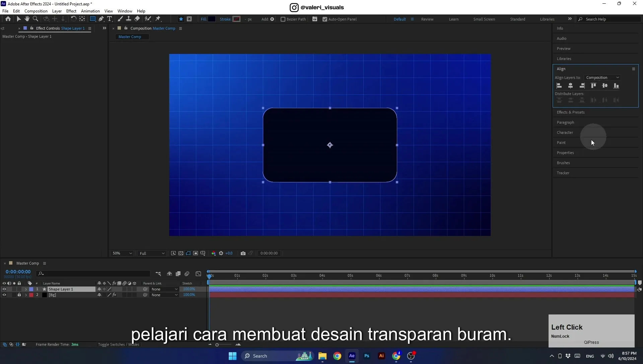Align layers to bottom edge
Image resolution: width=643 pixels, height=364 pixels.
point(616,86)
